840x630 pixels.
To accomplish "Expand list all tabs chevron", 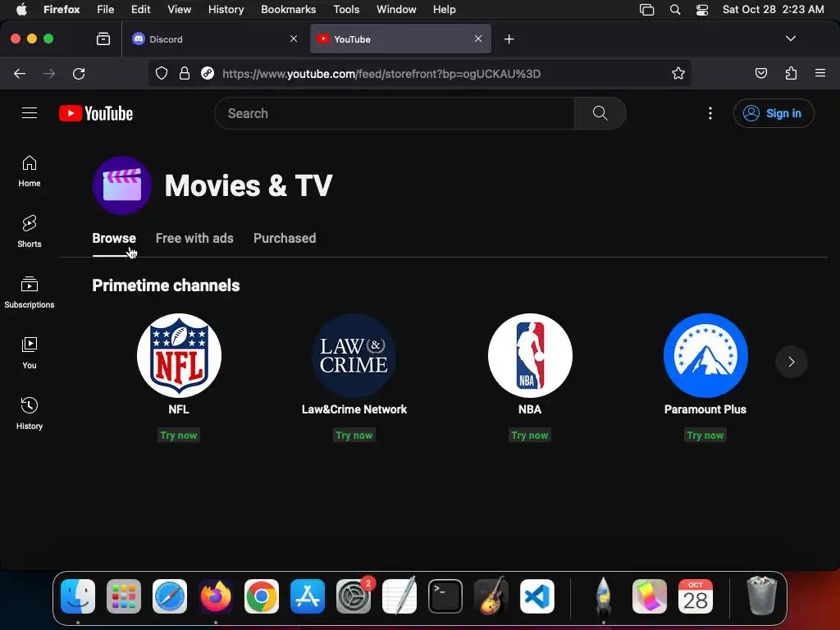I will (x=790, y=39).
